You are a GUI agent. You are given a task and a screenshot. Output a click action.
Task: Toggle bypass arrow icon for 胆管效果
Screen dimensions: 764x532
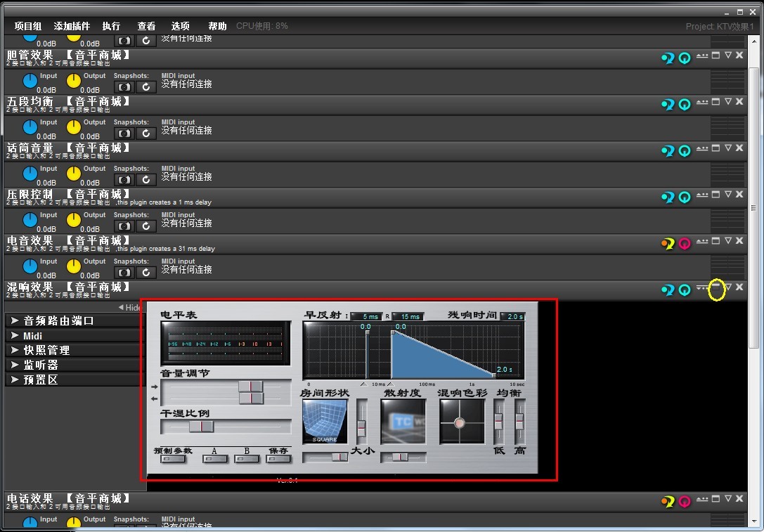tap(668, 58)
